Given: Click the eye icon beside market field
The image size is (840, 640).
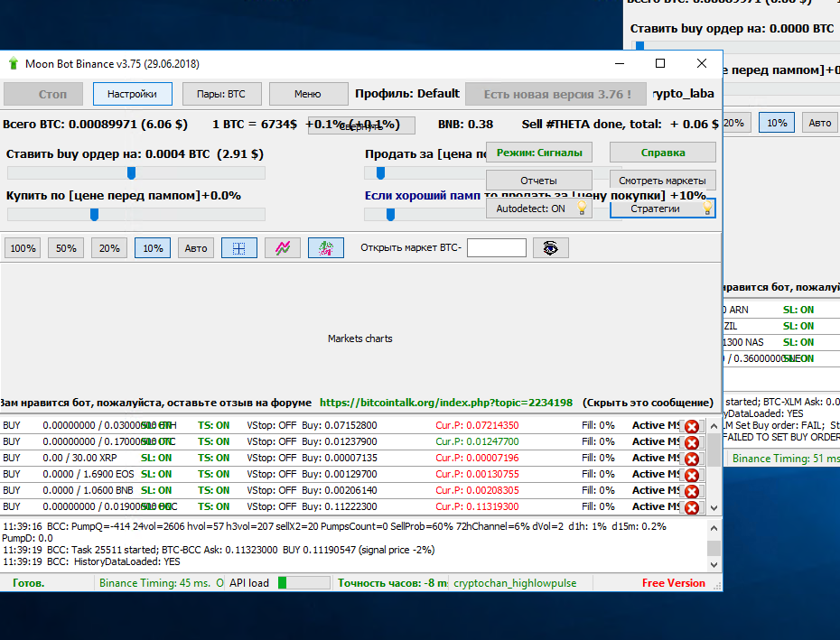Looking at the screenshot, I should coord(550,248).
